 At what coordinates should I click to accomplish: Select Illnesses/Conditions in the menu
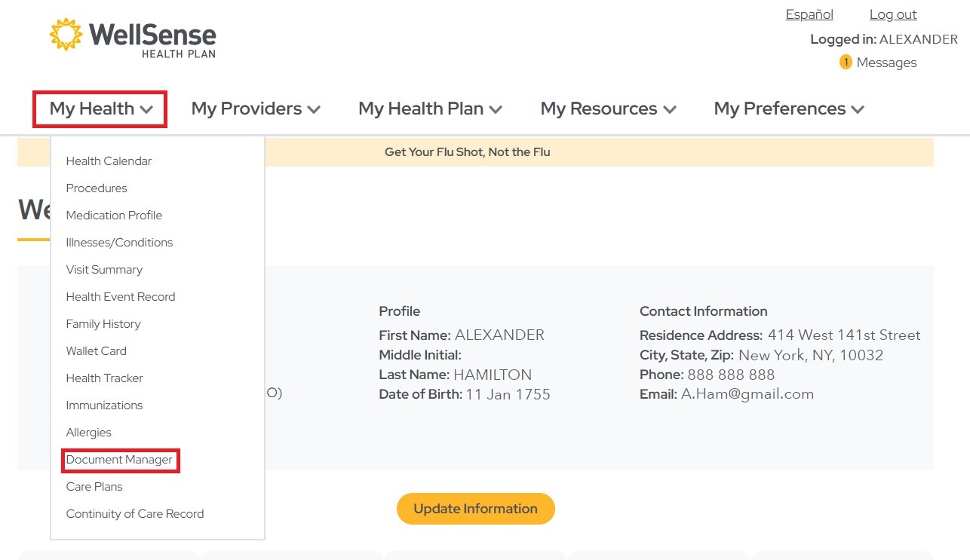tap(118, 242)
